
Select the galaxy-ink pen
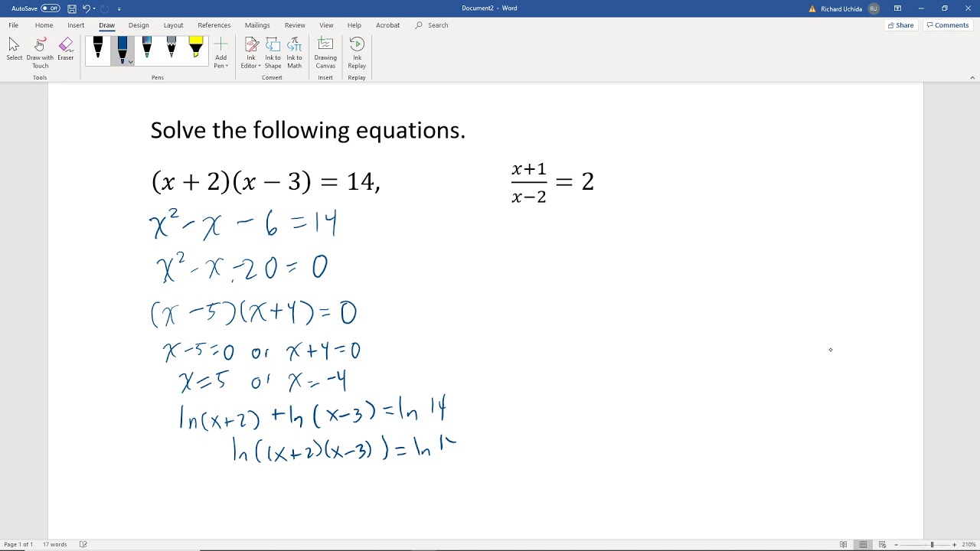click(147, 49)
